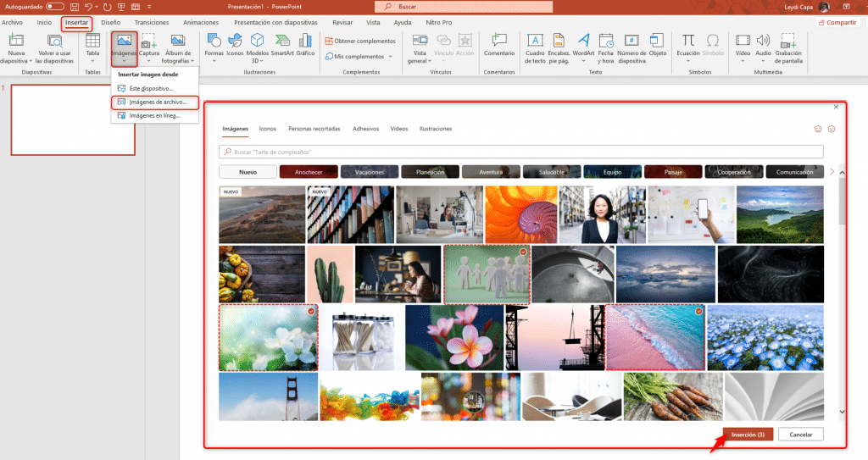
Task: Deselect the paper family figures image
Action: coord(487,274)
